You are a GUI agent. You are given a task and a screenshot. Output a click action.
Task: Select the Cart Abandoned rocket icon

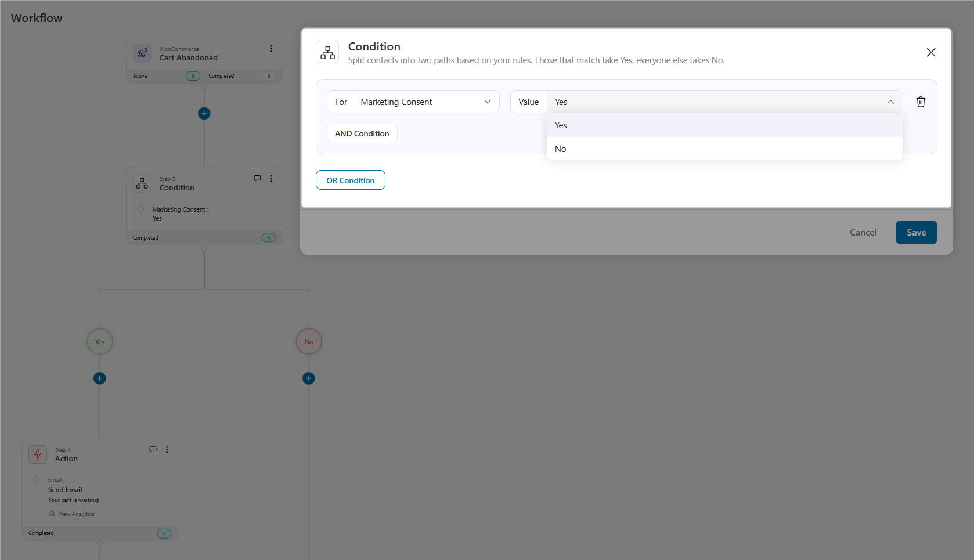[142, 53]
